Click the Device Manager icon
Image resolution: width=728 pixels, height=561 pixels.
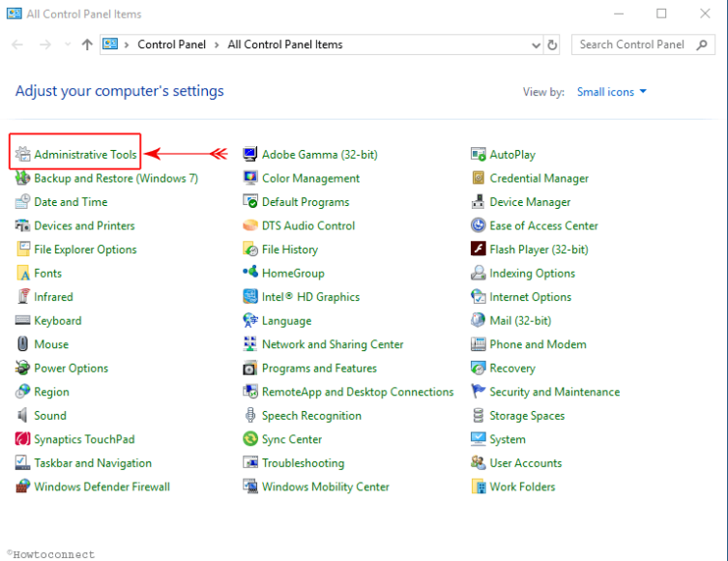479,201
